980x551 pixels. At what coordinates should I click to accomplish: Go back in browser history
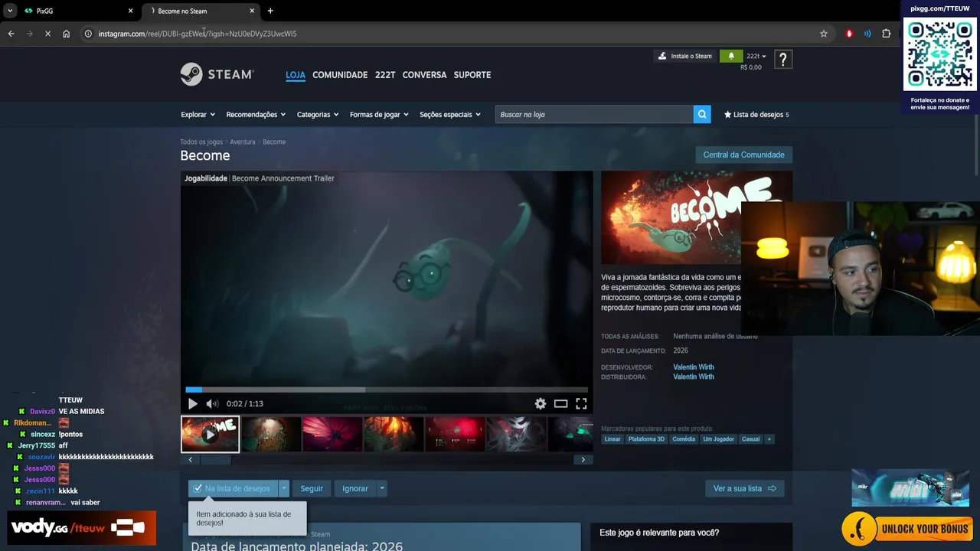(11, 34)
